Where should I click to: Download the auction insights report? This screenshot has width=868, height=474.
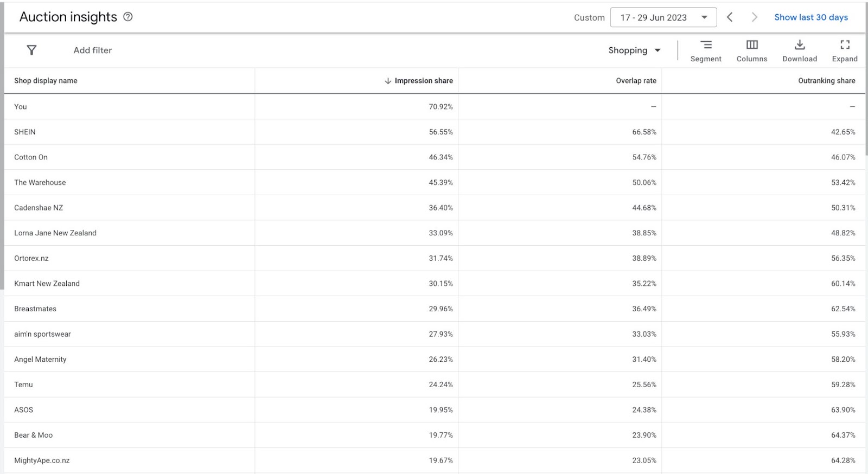[x=800, y=45]
